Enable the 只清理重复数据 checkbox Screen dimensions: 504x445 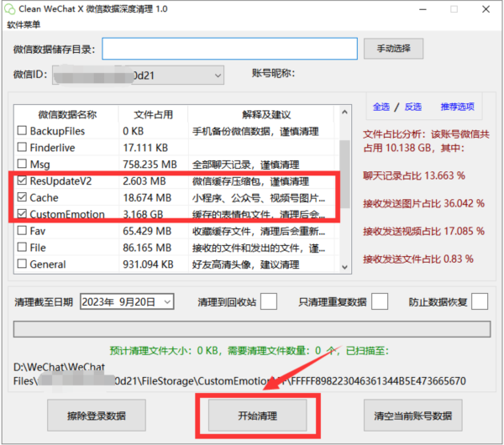380,301
